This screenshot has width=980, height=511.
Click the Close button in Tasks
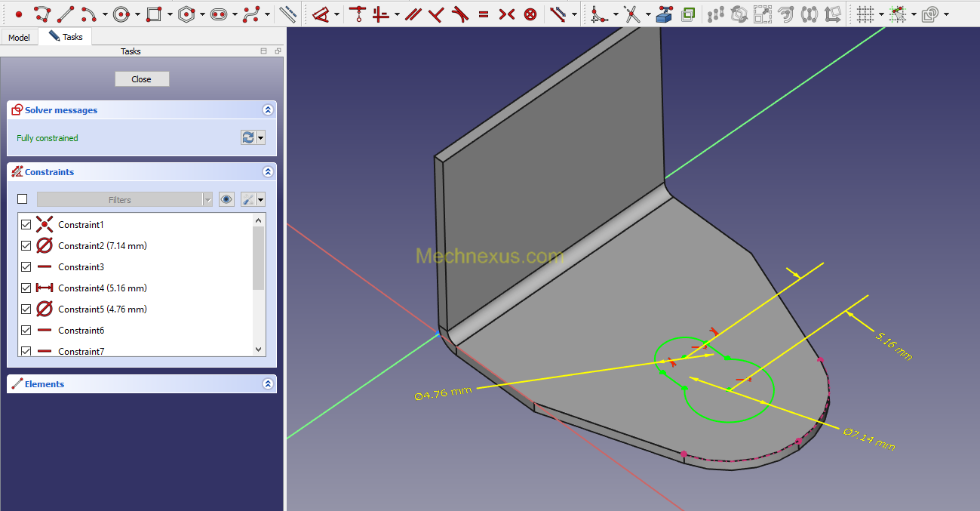click(142, 79)
